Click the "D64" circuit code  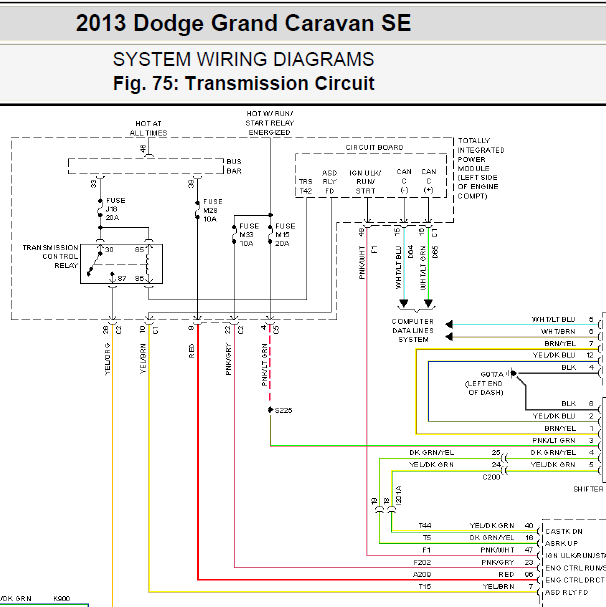[410, 252]
